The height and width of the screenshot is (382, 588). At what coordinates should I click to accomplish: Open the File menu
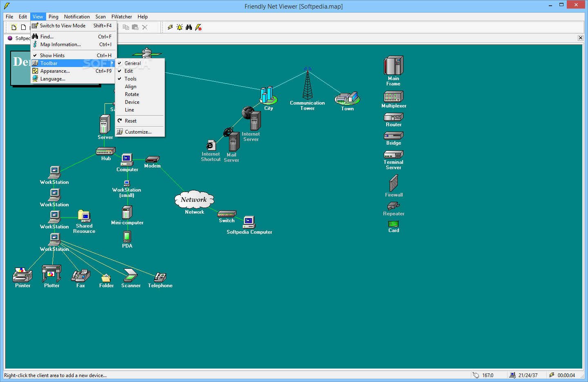9,17
